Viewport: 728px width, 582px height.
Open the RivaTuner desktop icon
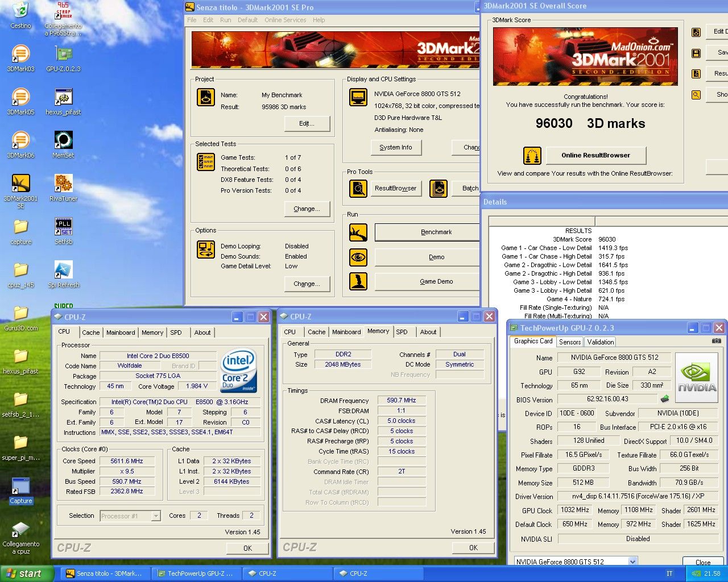coord(63,188)
